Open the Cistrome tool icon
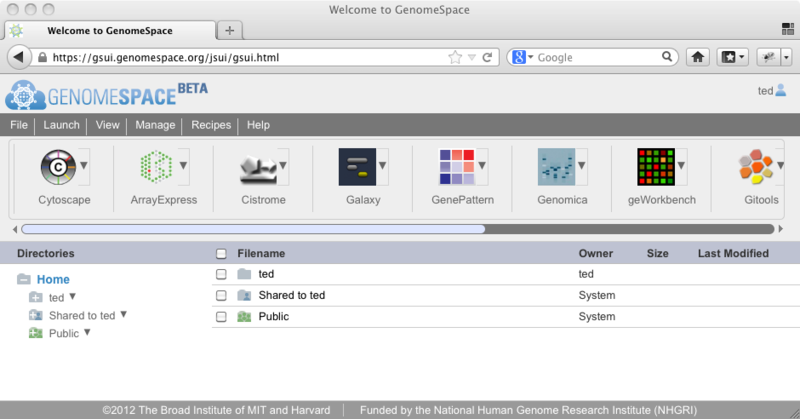The width and height of the screenshot is (800, 419). click(257, 167)
